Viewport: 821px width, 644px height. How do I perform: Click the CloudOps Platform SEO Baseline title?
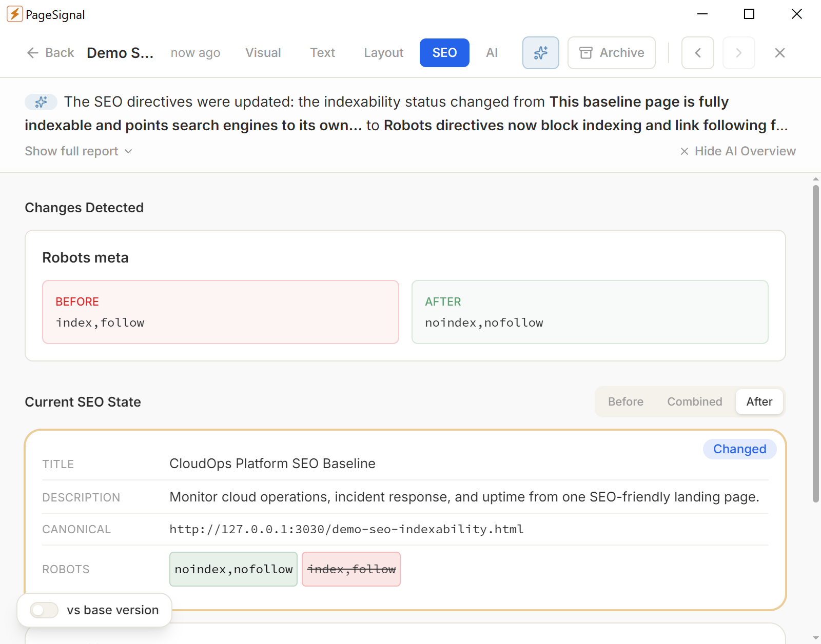pyautogui.click(x=272, y=464)
